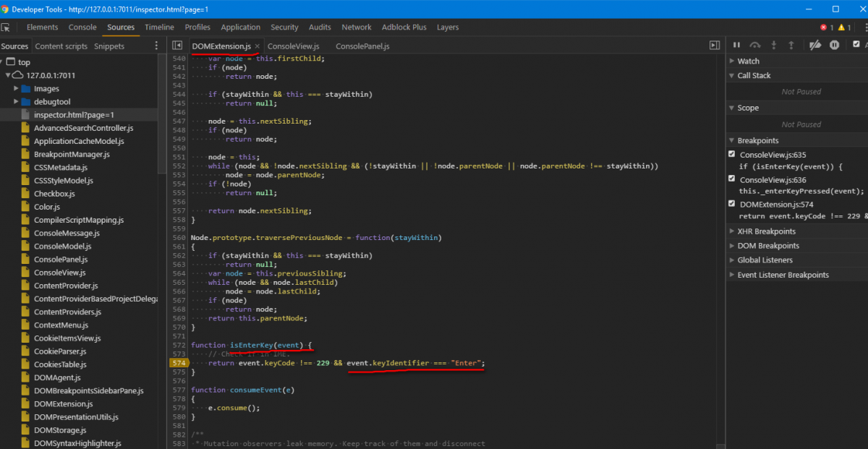868x449 pixels.
Task: Expand the Watch section
Action: [x=748, y=61]
